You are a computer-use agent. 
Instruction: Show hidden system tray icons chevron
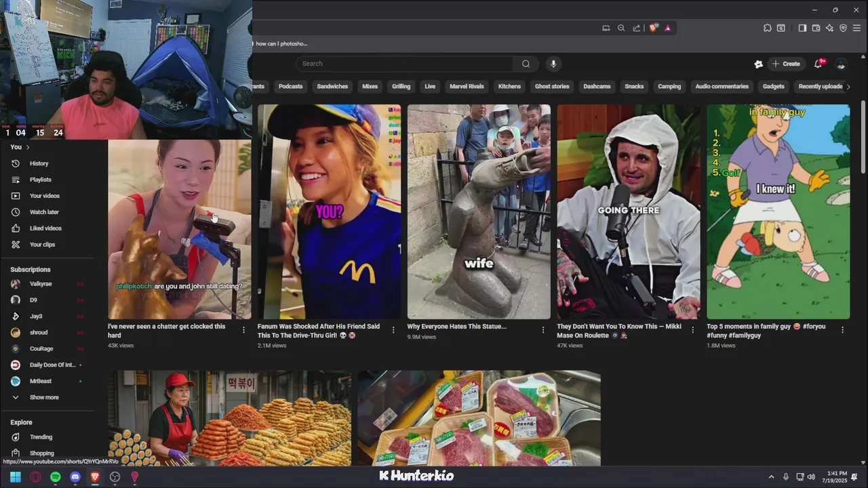(771, 477)
